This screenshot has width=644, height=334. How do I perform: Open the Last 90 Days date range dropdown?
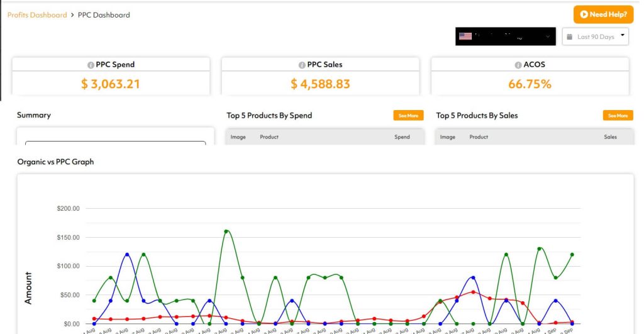point(595,36)
